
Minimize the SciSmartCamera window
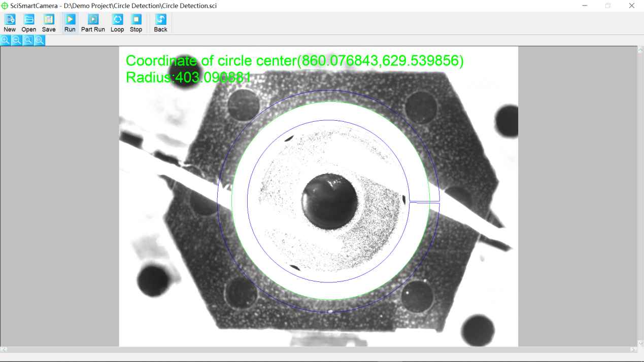pos(585,6)
